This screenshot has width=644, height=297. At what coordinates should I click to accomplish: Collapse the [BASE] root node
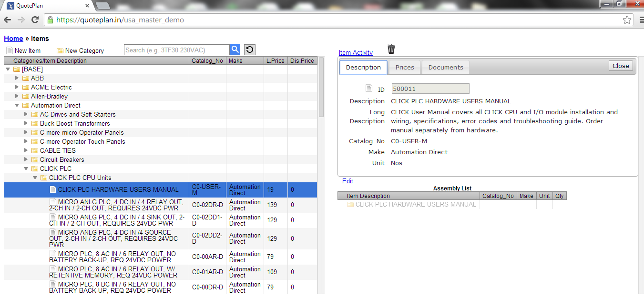click(x=8, y=69)
